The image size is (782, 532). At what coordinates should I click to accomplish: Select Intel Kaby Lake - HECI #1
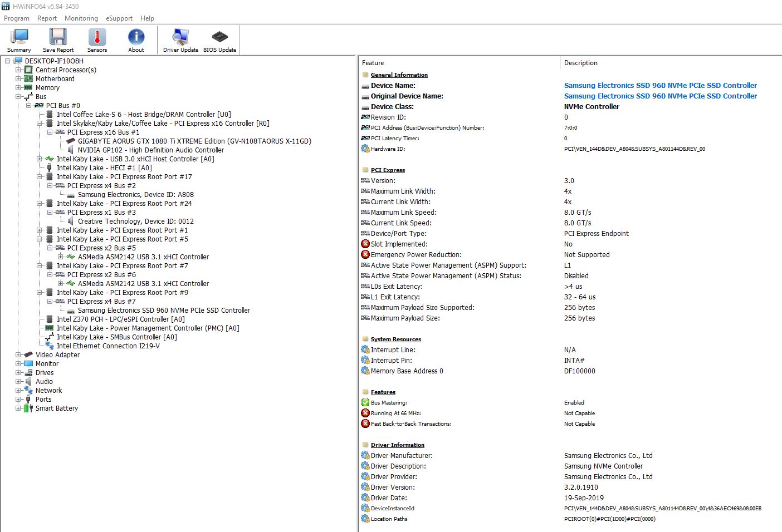[104, 168]
